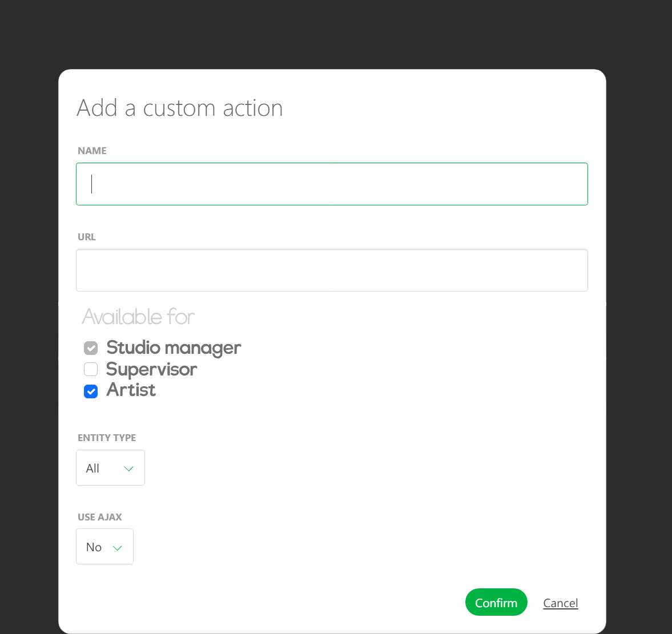Click the Supervisor label text
The width and height of the screenshot is (672, 634).
(x=152, y=369)
